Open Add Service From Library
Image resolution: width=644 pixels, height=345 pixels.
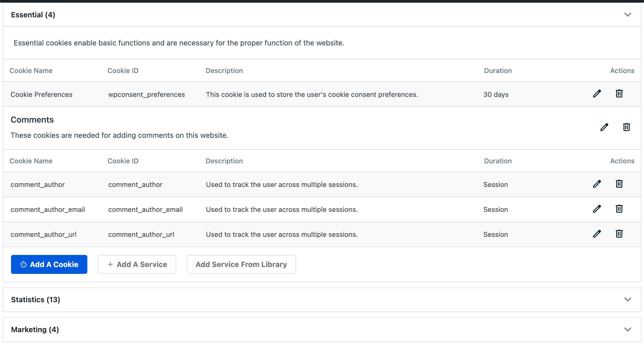(241, 264)
